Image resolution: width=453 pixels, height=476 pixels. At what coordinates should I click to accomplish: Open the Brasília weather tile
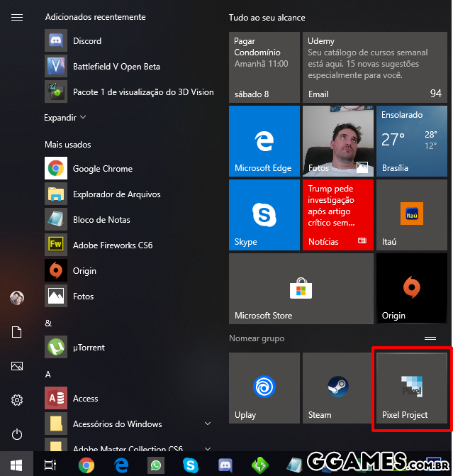tap(412, 141)
